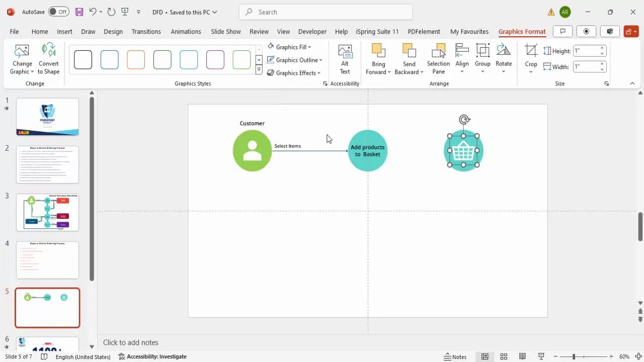Open the Change Graphic menu
Screen dimensions: 644x362
[22, 59]
